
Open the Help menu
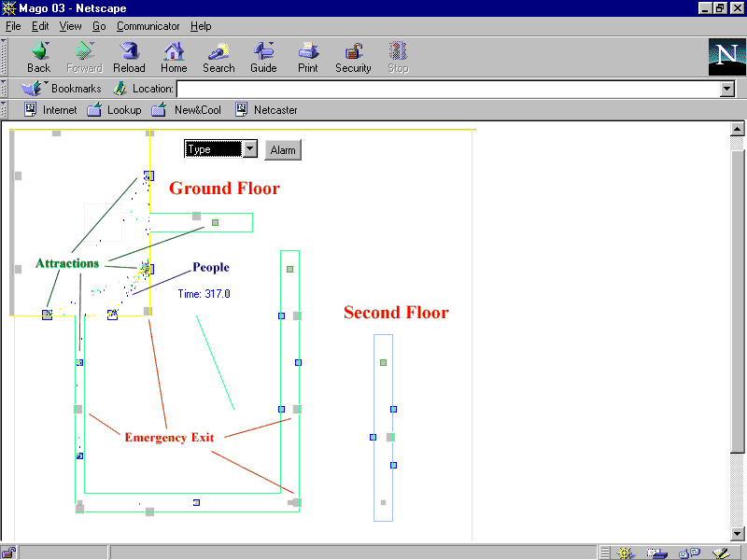click(201, 26)
